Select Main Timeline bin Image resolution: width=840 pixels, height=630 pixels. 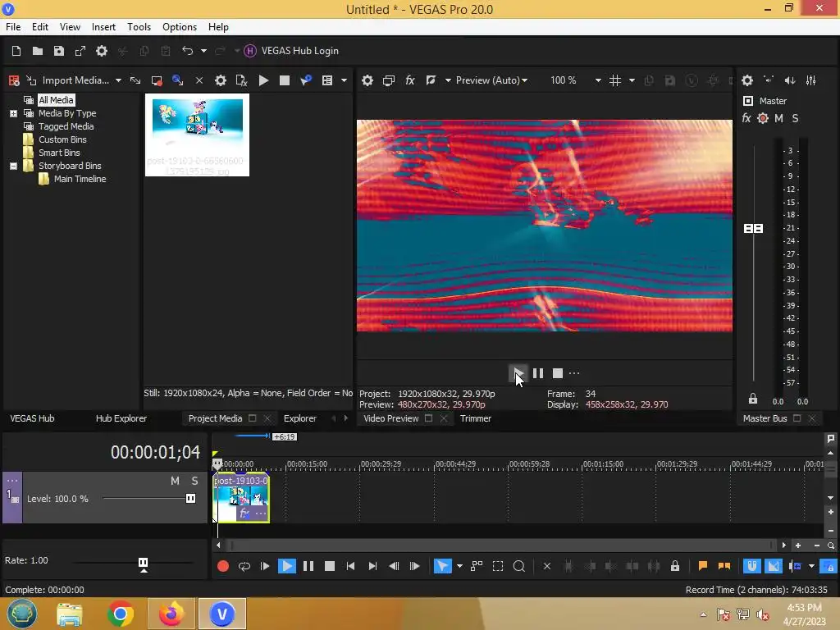[x=80, y=179]
